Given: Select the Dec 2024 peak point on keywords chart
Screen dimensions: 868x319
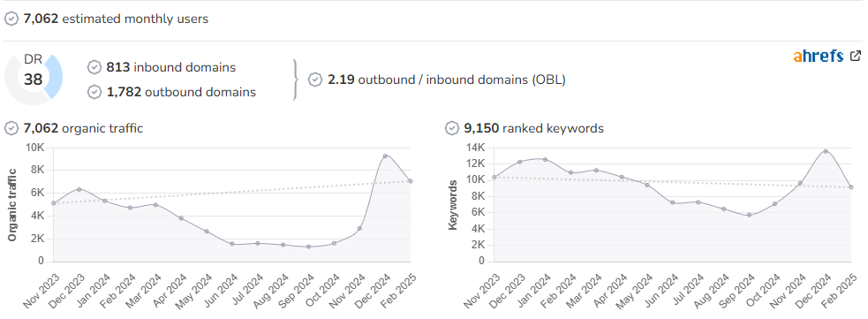Looking at the screenshot, I should [x=826, y=151].
